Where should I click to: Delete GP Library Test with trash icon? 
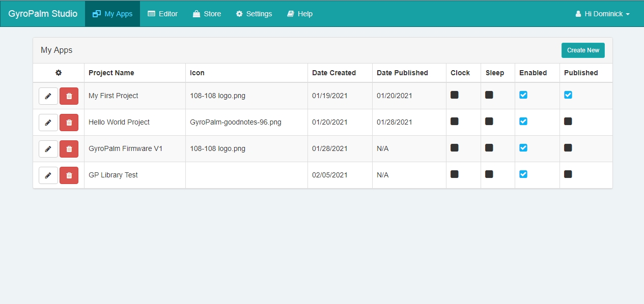point(69,175)
